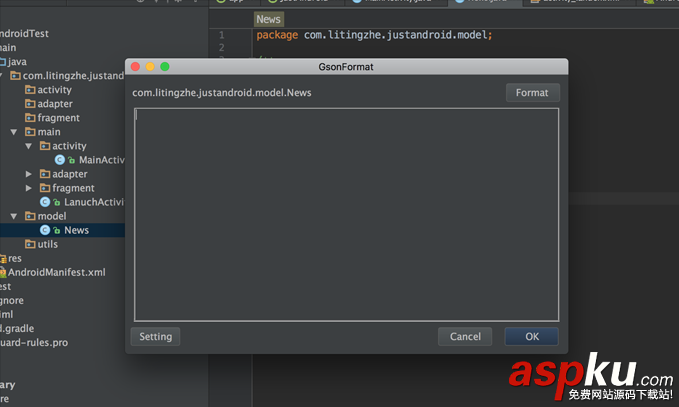Click the AndroidManifest.xml file icon
Image resolution: width=679 pixels, height=407 pixels.
tap(3, 272)
